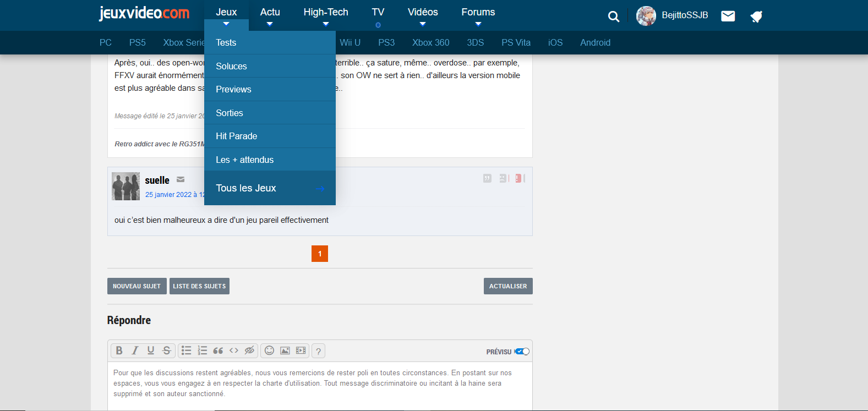Apply Bold formatting in the reply editor
868x411 pixels.
coord(119,350)
